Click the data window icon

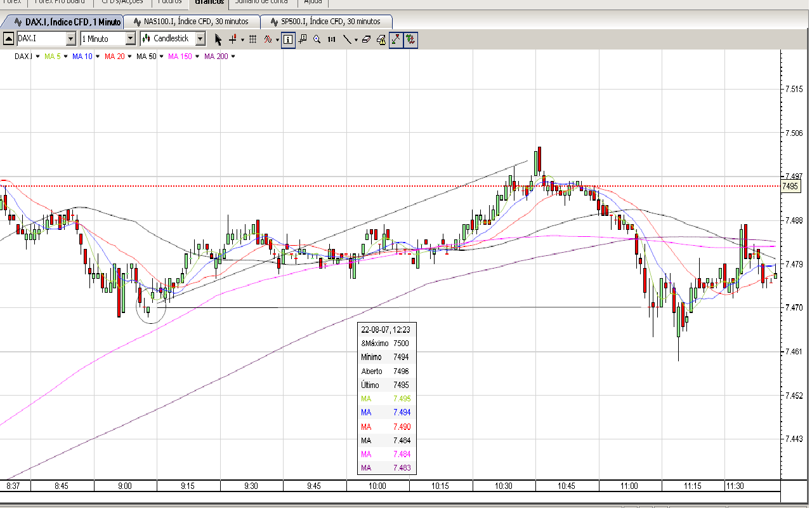point(303,39)
